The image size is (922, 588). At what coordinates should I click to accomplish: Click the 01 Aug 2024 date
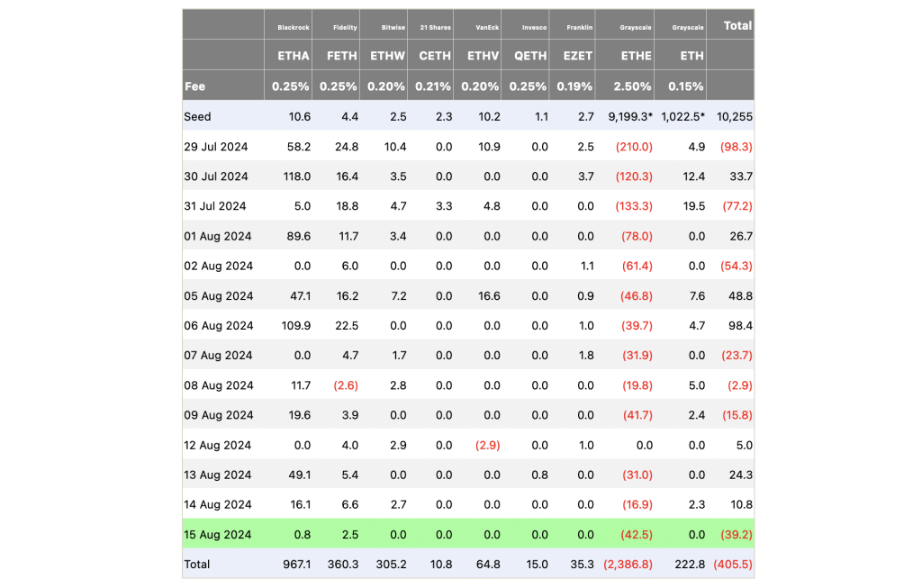[218, 237]
